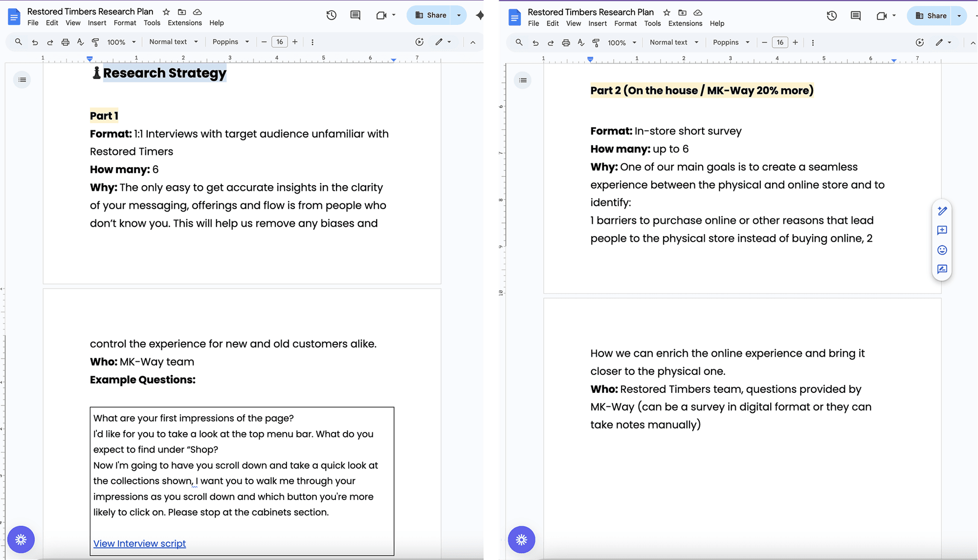
Task: Open the Move to folder icon, left window
Action: click(x=182, y=12)
